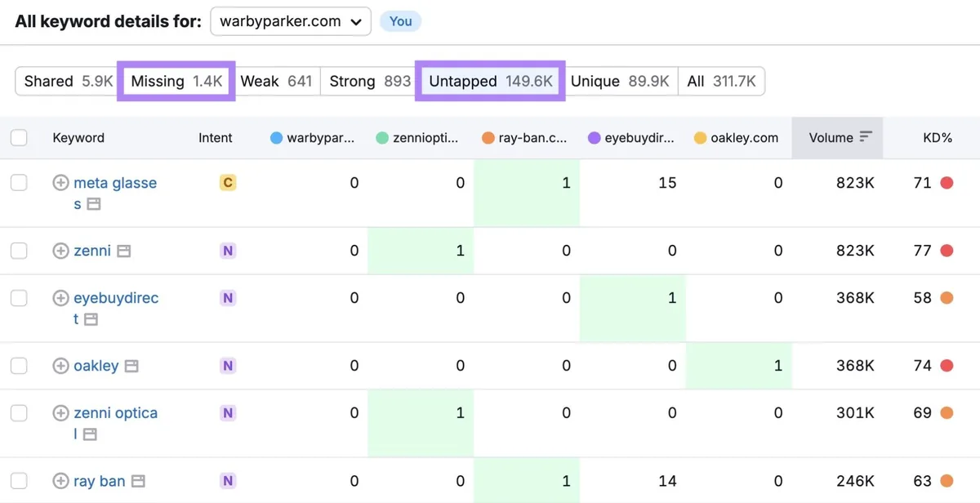This screenshot has width=980, height=503.
Task: Open SERP snapshot icon for eyebuydirect
Action: (x=91, y=319)
